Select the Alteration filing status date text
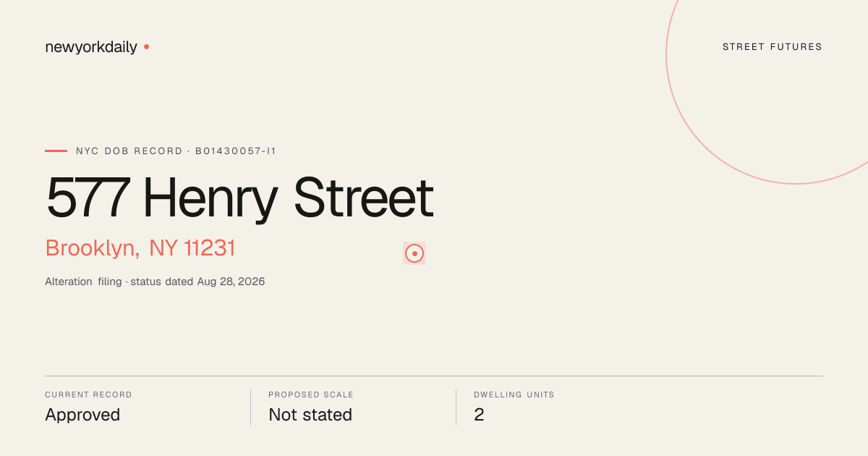 pyautogui.click(x=155, y=282)
